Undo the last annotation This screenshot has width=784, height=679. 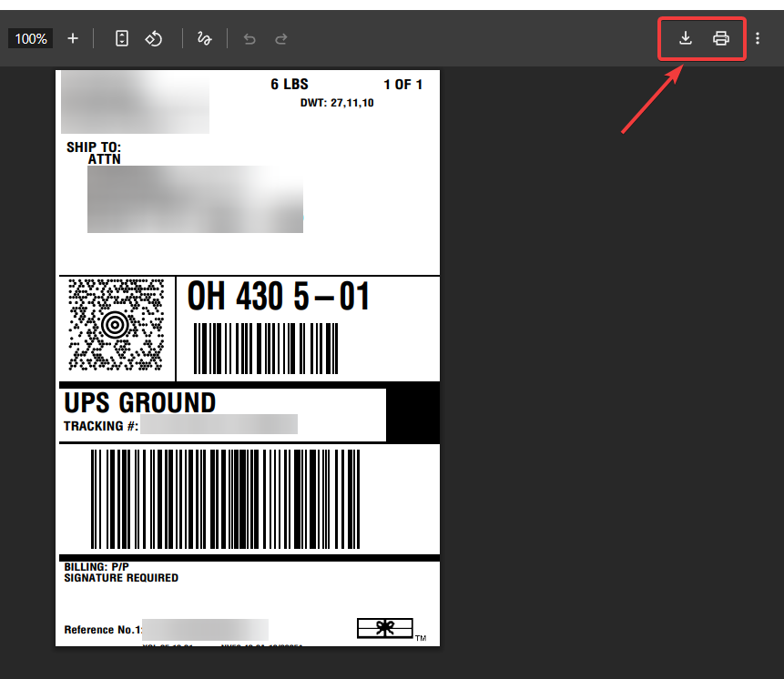coord(249,39)
